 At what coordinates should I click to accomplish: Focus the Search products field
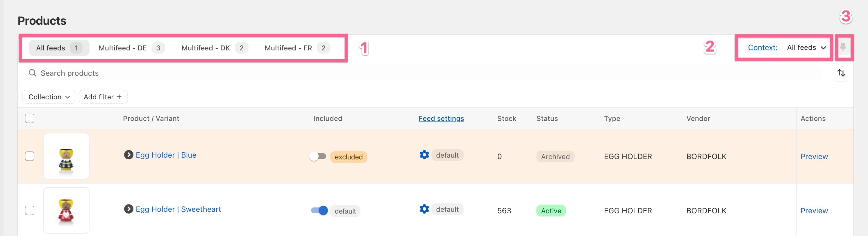pos(421,73)
